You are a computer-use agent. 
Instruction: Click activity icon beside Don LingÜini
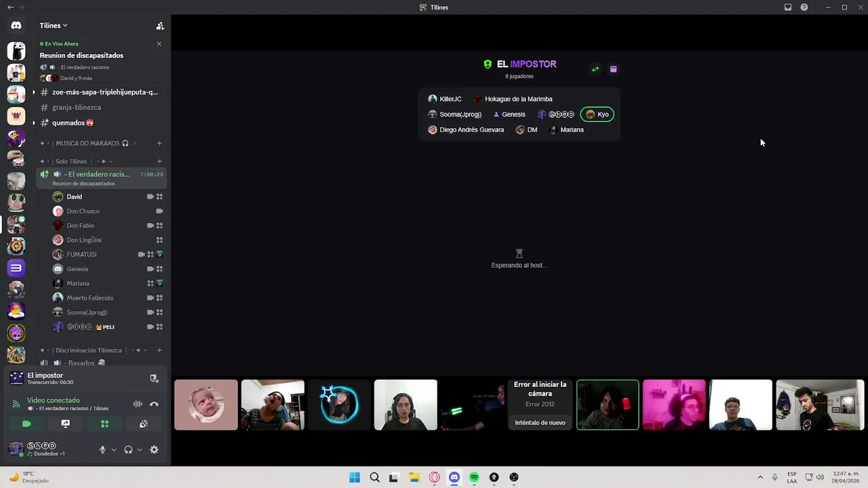159,240
